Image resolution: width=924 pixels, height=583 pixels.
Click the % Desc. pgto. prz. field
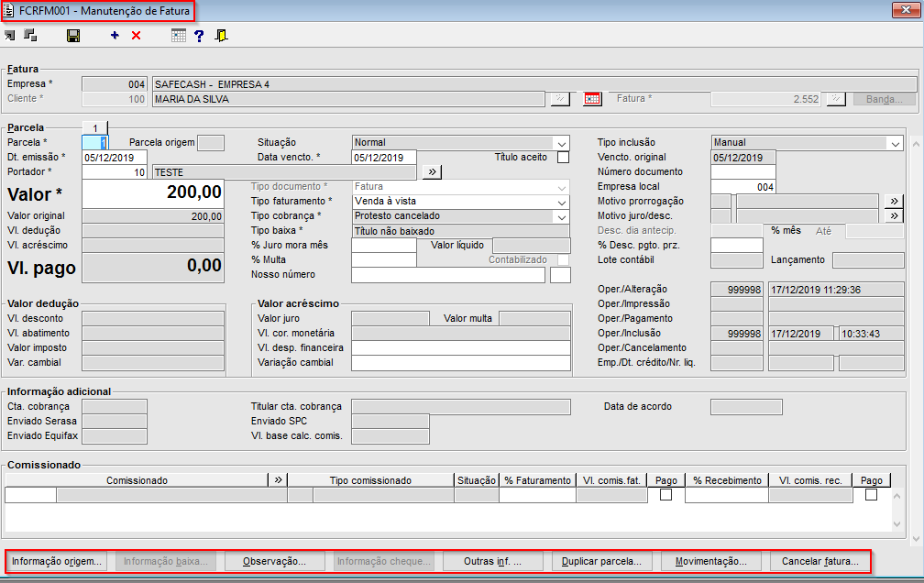pos(737,246)
